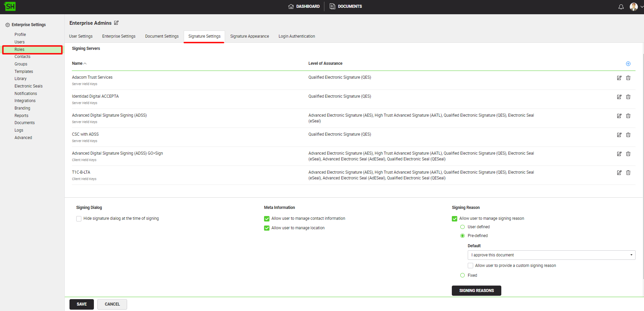644x311 pixels.
Task: Expand the user profile menu arrow
Action: [x=642, y=7]
